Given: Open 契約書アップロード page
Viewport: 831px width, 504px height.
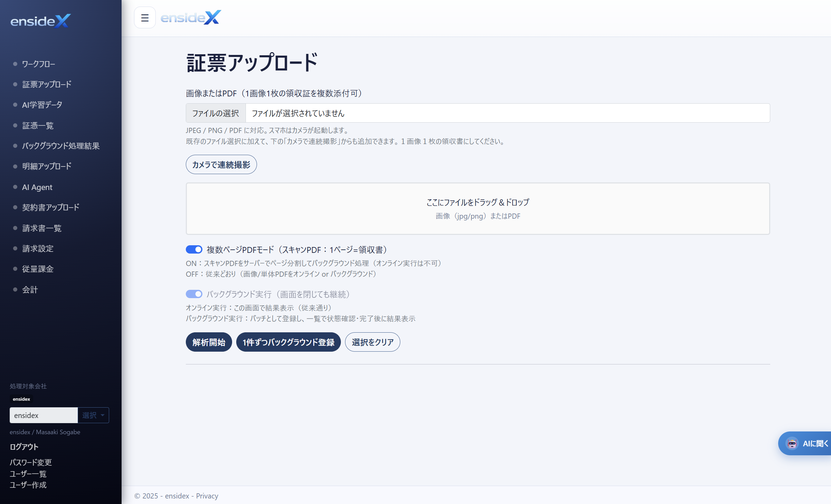Looking at the screenshot, I should (x=51, y=207).
